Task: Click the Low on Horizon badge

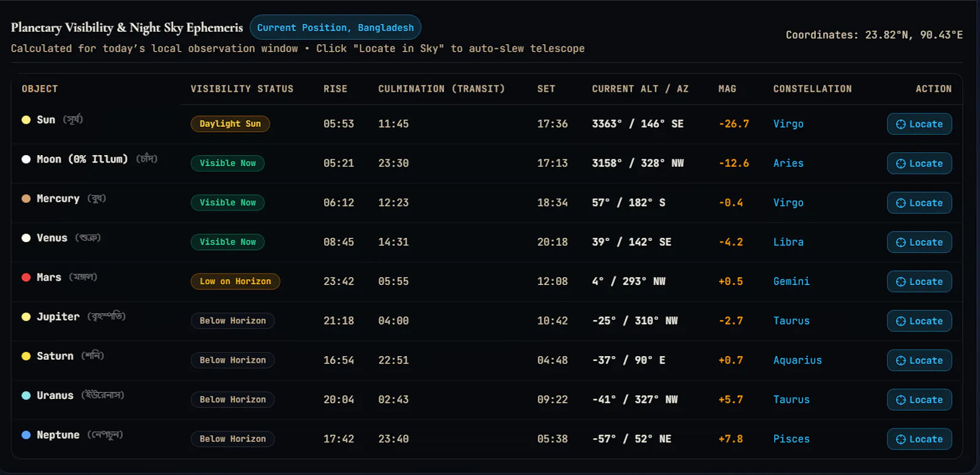Action: (235, 281)
